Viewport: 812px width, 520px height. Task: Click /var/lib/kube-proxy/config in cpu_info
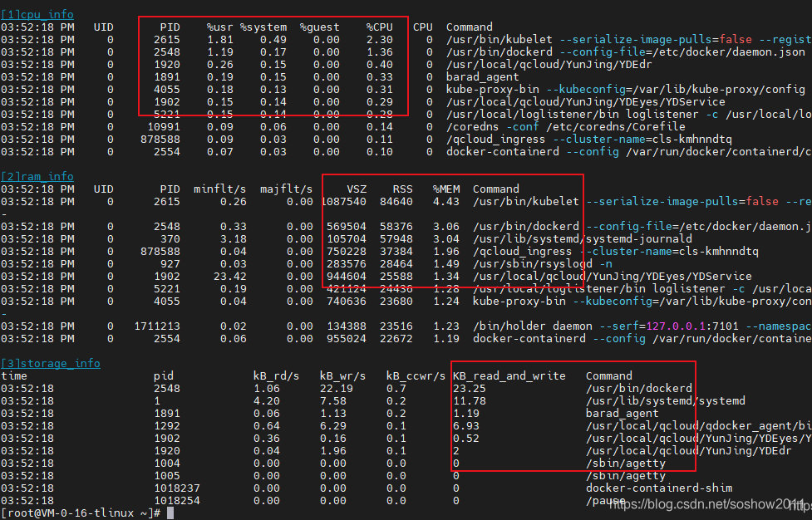[x=719, y=90]
